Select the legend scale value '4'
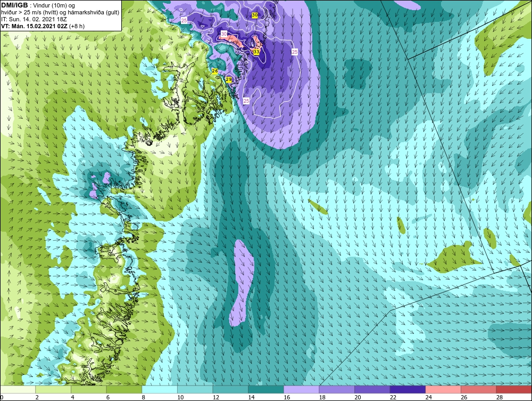 (x=72, y=397)
